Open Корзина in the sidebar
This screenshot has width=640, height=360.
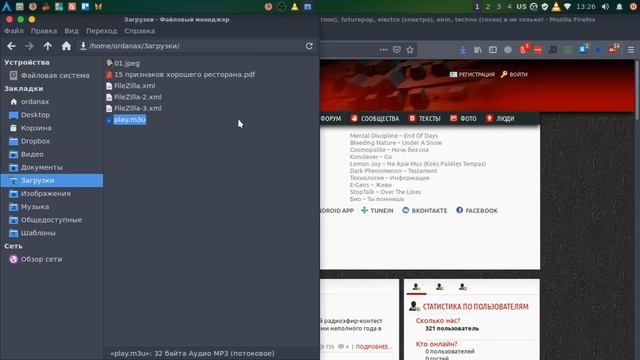coord(51,128)
